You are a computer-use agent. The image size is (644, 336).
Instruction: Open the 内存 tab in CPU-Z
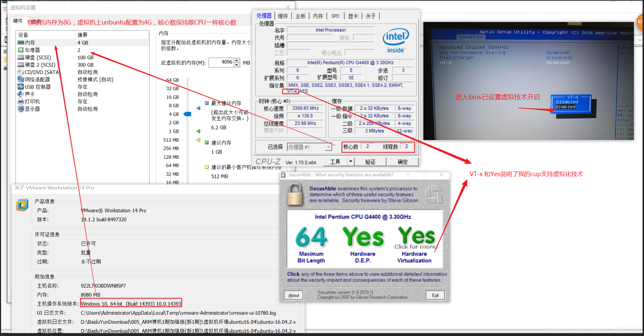click(x=318, y=16)
